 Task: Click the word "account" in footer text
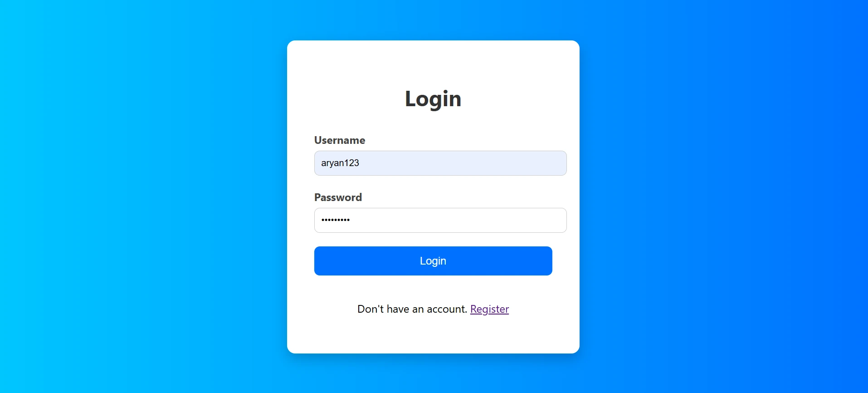click(447, 309)
